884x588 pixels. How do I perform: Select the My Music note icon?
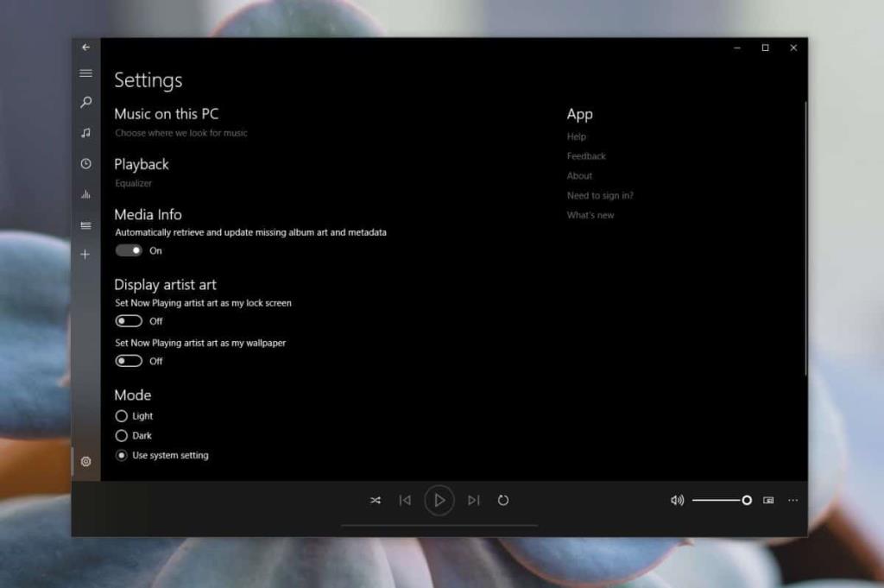(85, 133)
